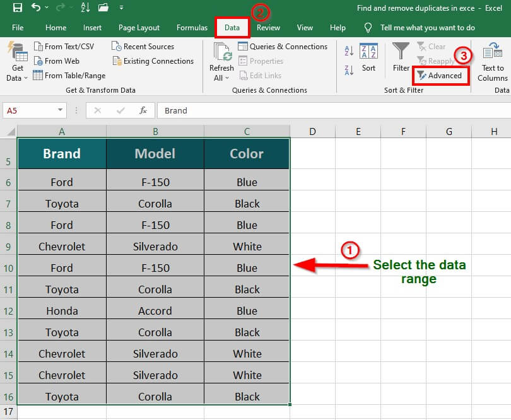Open the Get Data dropdown arrow
This screenshot has width=511, height=420.
point(26,78)
